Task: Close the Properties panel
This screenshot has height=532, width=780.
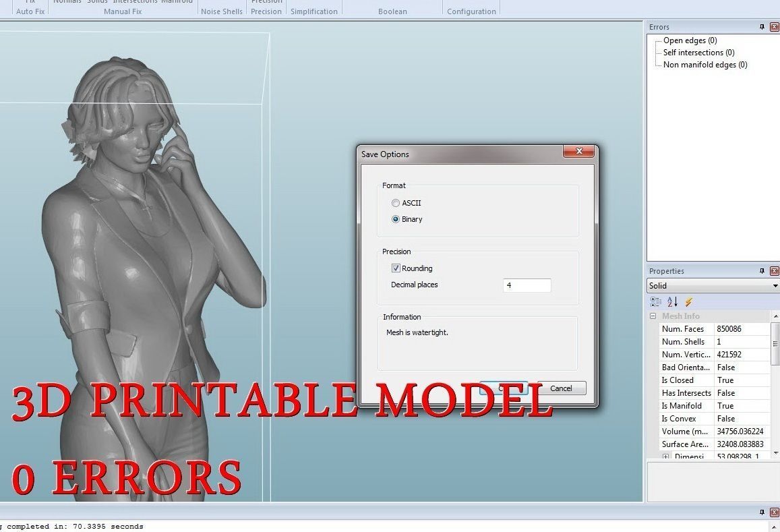Action: point(774,271)
